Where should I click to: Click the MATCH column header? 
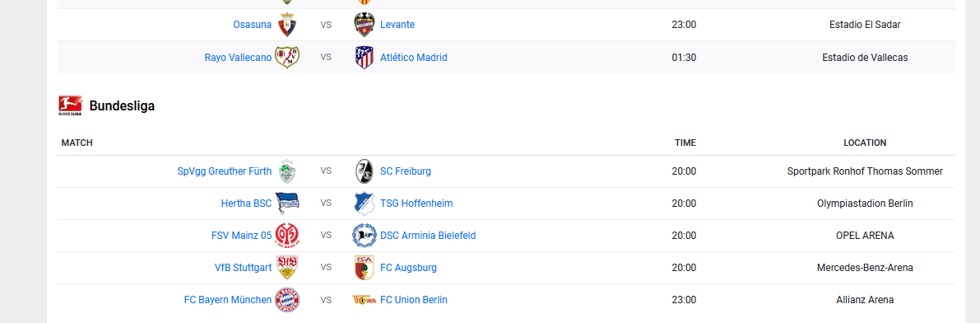pos(77,143)
